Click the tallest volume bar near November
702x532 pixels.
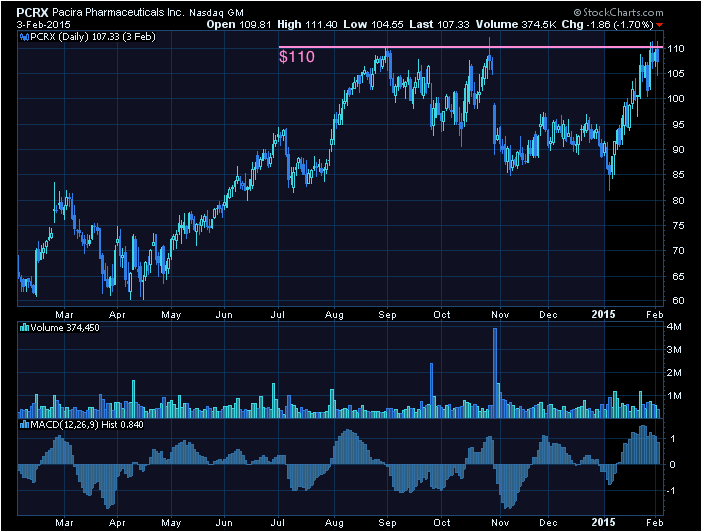coord(495,373)
